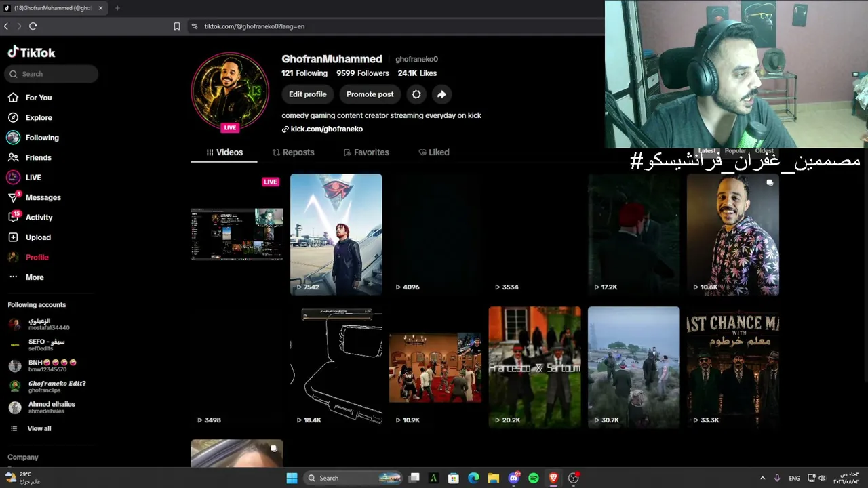Click the Windows taskbar Search box
Viewport: 868px width, 488px height.
click(353, 478)
